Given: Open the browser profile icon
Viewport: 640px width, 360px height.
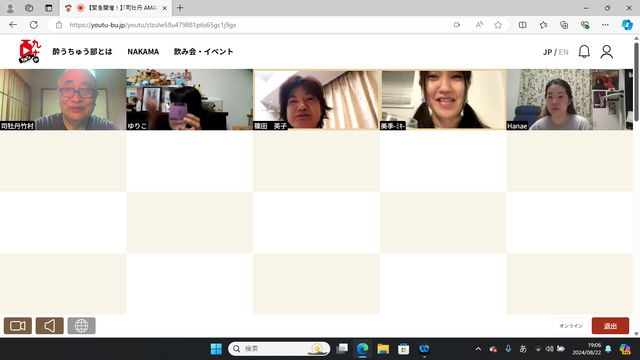Looking at the screenshot, I should 10,8.
